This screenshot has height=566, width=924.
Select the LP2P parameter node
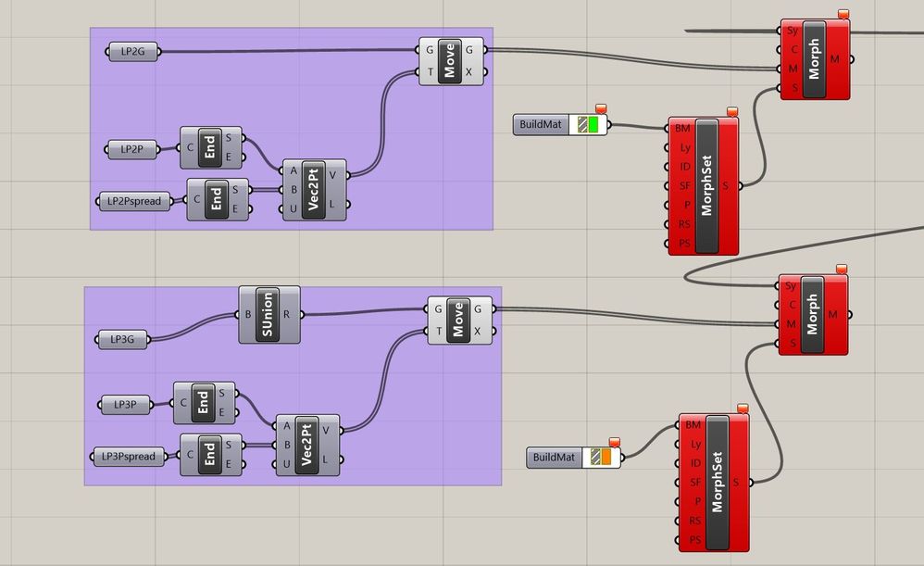tap(132, 150)
